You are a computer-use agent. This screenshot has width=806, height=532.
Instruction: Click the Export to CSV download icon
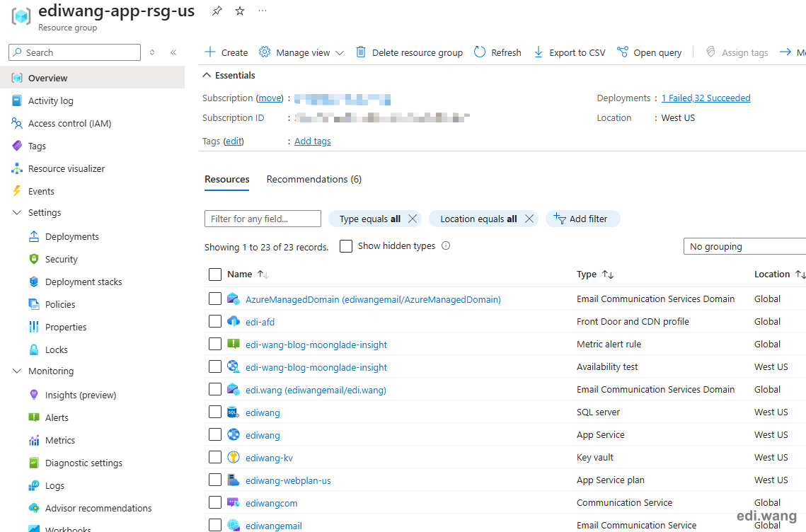tap(539, 52)
